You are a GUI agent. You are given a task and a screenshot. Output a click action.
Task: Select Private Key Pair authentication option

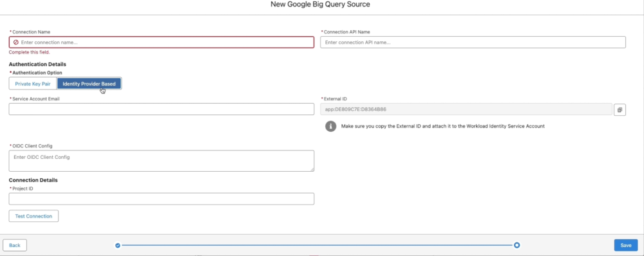point(33,84)
